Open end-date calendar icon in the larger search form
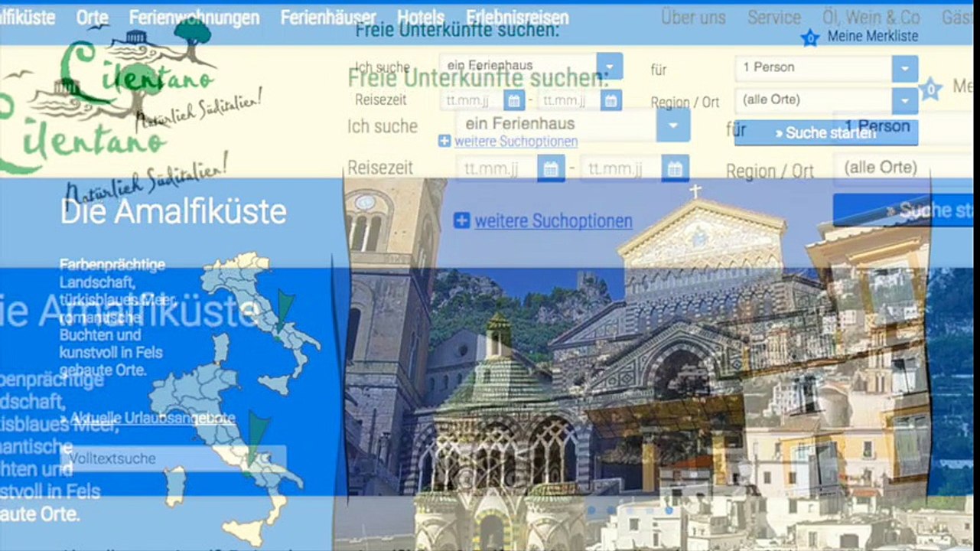980x551 pixels. [675, 168]
